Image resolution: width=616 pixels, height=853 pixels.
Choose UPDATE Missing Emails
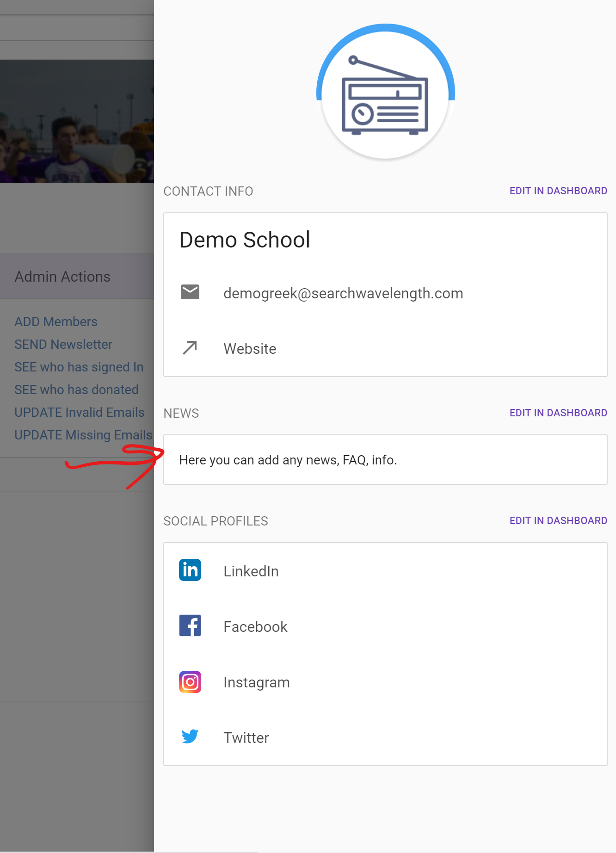83,435
